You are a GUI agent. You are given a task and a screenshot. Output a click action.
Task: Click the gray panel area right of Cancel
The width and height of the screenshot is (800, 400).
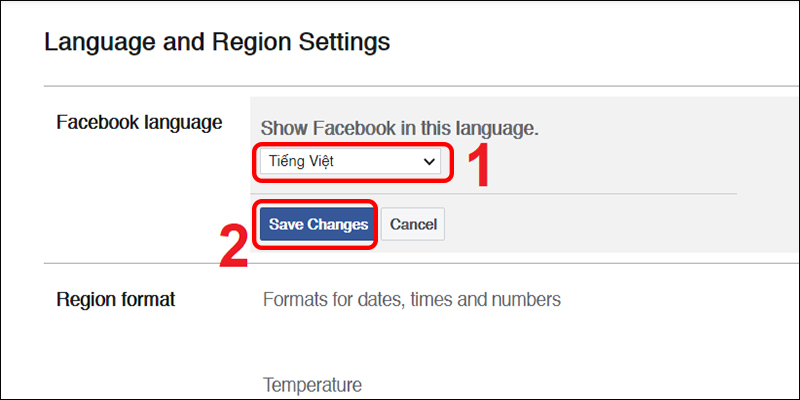pyautogui.click(x=600, y=225)
